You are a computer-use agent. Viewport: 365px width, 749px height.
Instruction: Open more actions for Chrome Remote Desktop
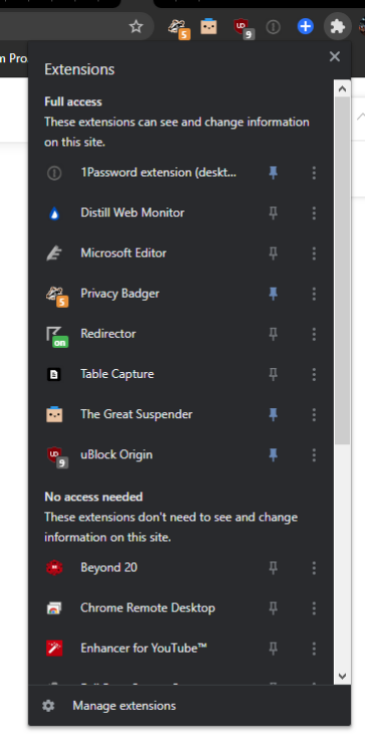314,608
